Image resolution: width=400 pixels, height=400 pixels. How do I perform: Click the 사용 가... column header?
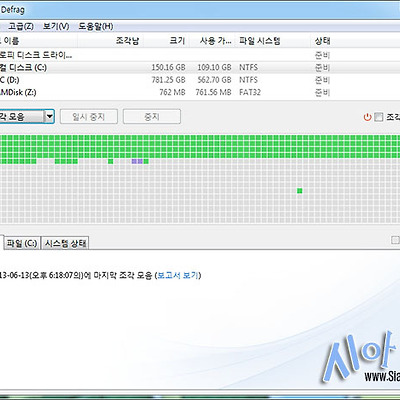tap(215, 41)
